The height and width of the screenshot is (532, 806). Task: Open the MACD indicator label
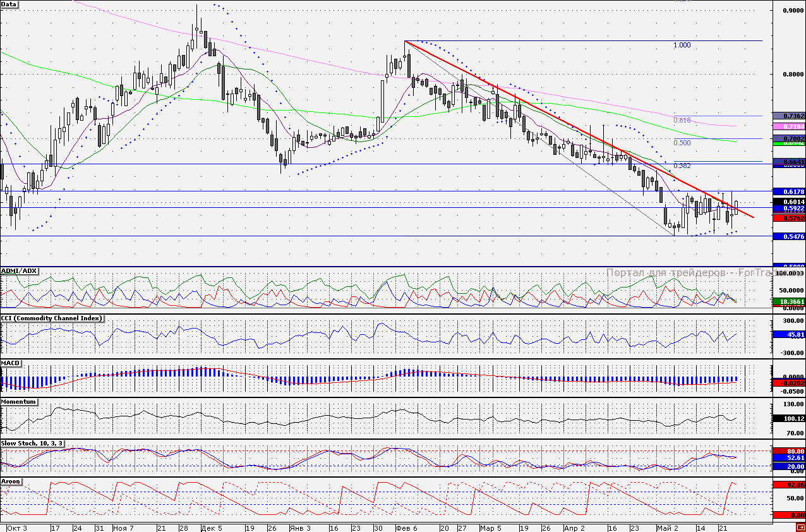pos(11,364)
